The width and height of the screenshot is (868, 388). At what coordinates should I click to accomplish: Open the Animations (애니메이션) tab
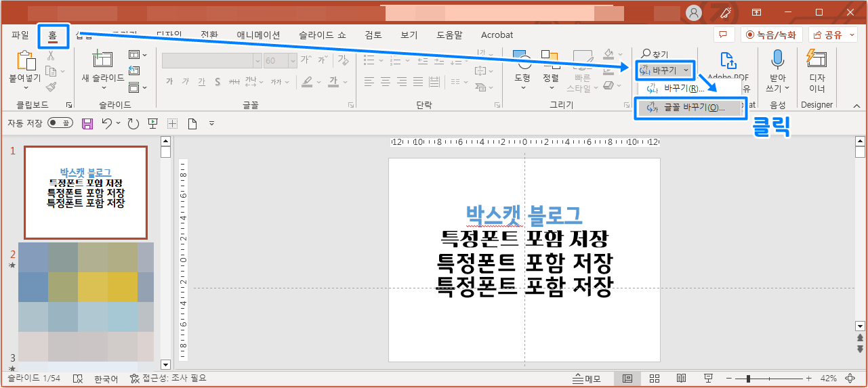coord(257,35)
